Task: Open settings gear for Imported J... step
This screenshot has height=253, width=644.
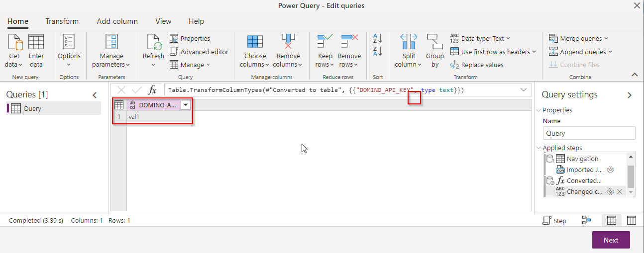Action: (x=611, y=169)
